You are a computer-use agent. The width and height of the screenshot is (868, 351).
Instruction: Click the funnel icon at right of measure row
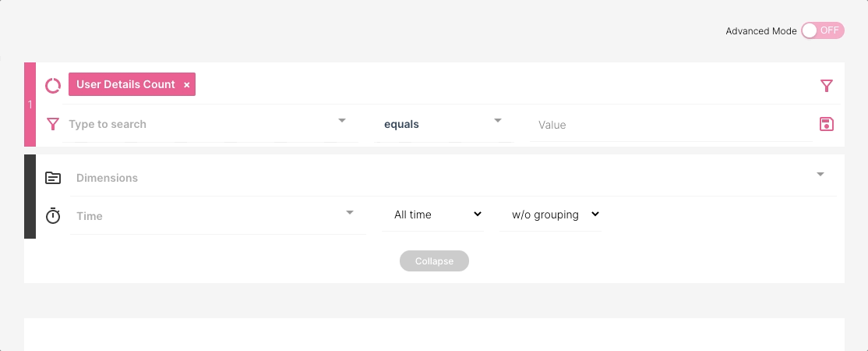[x=827, y=86]
